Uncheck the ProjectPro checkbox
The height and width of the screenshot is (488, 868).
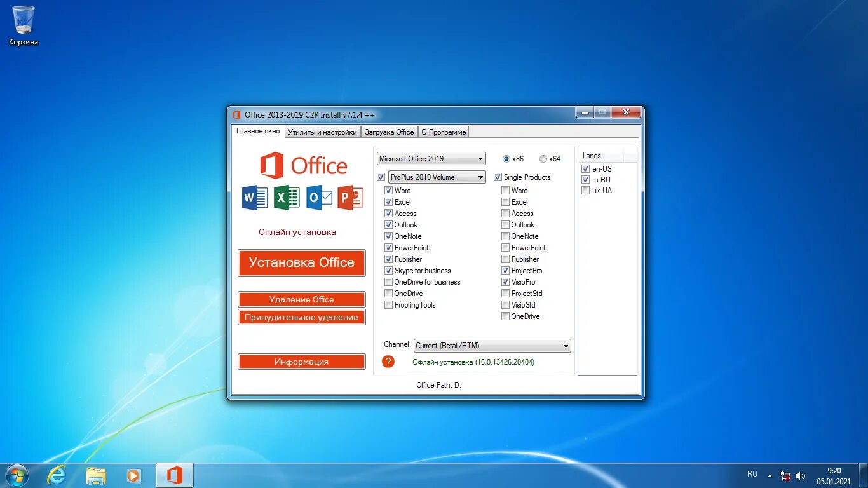tap(505, 271)
